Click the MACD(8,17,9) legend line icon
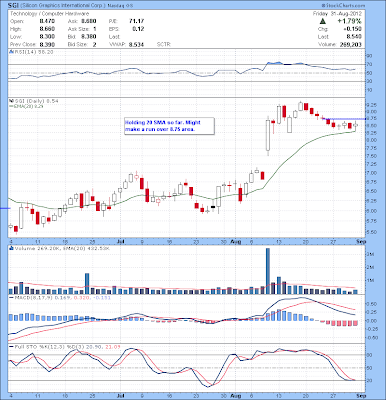Screen dimensions: 386x400 (11, 297)
